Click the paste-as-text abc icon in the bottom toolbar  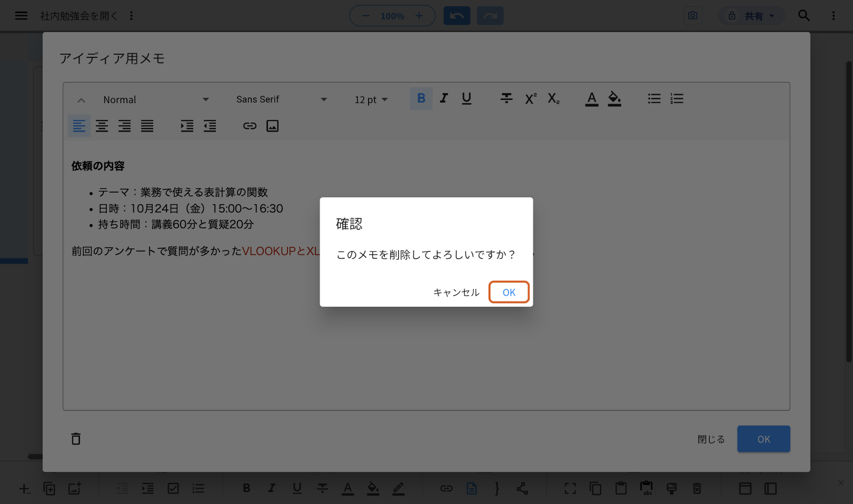[647, 489]
